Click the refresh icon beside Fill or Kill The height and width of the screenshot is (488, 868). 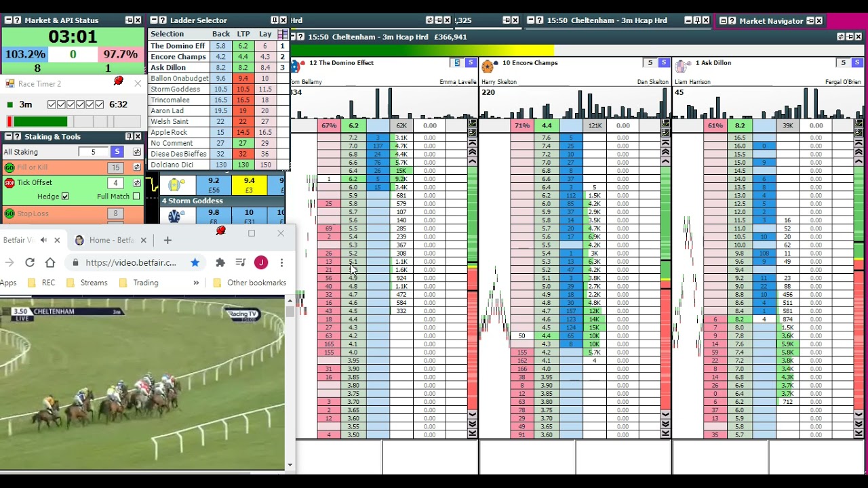tap(137, 167)
